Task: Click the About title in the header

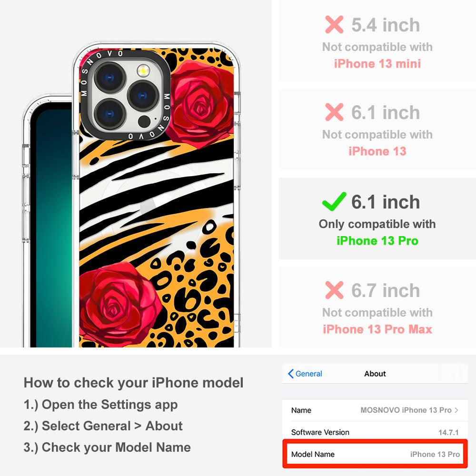Action: click(375, 374)
